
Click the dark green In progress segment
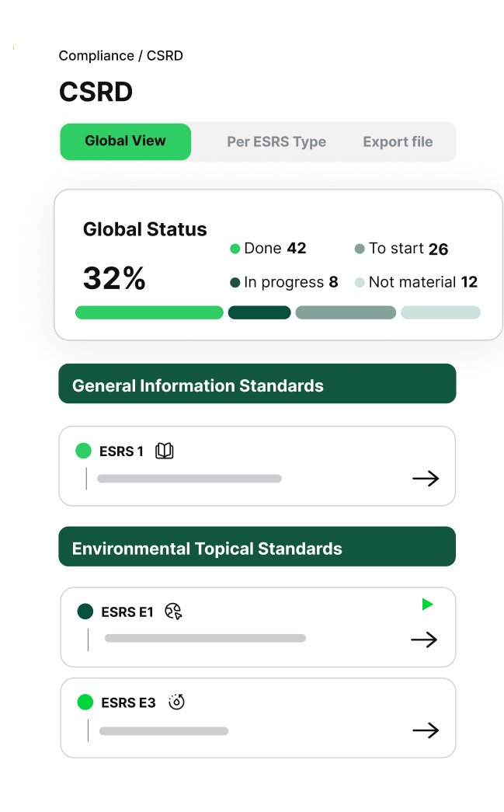259,313
